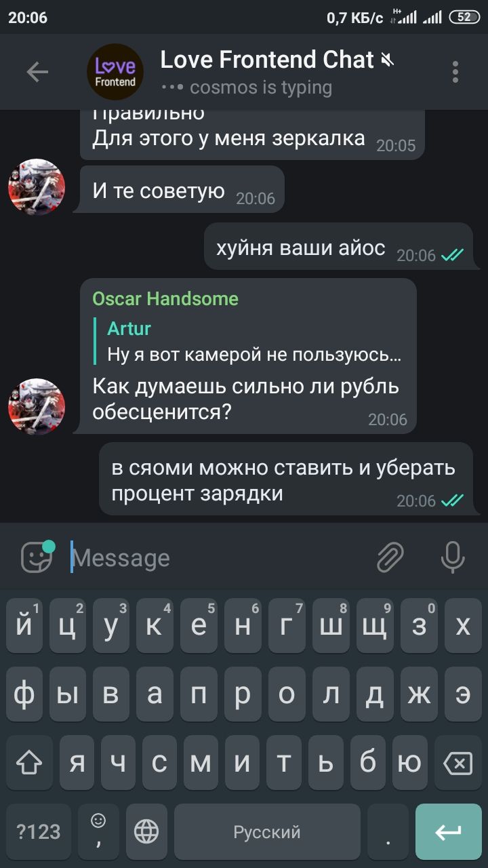488x868 pixels.
Task: Toggle the shift key on keyboard
Action: pos(29,763)
